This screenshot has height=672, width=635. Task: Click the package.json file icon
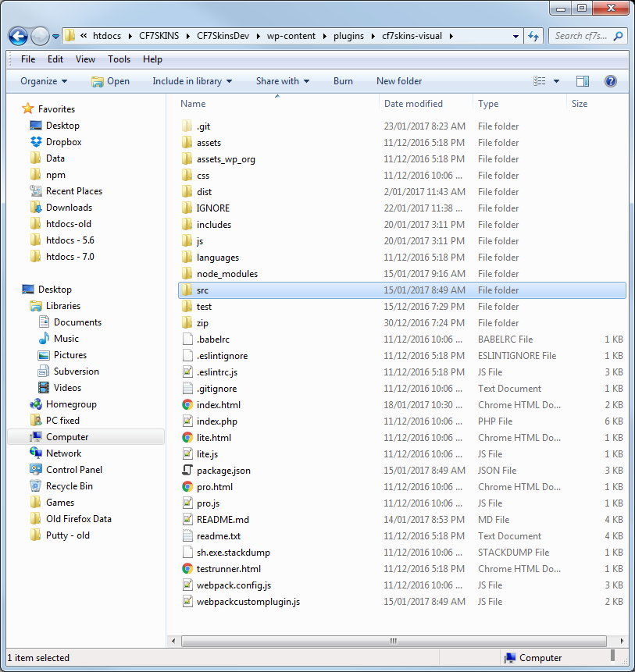(187, 471)
